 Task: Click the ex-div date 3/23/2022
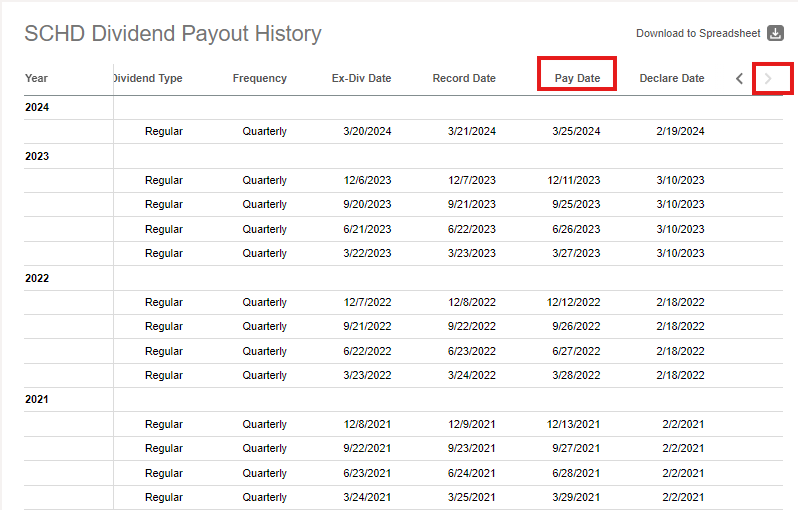pyautogui.click(x=367, y=375)
